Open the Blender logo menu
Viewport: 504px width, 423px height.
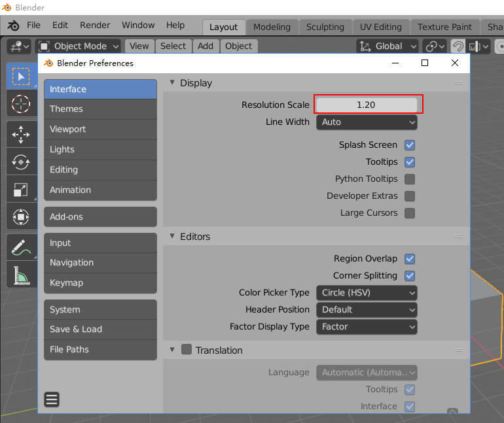(x=14, y=25)
